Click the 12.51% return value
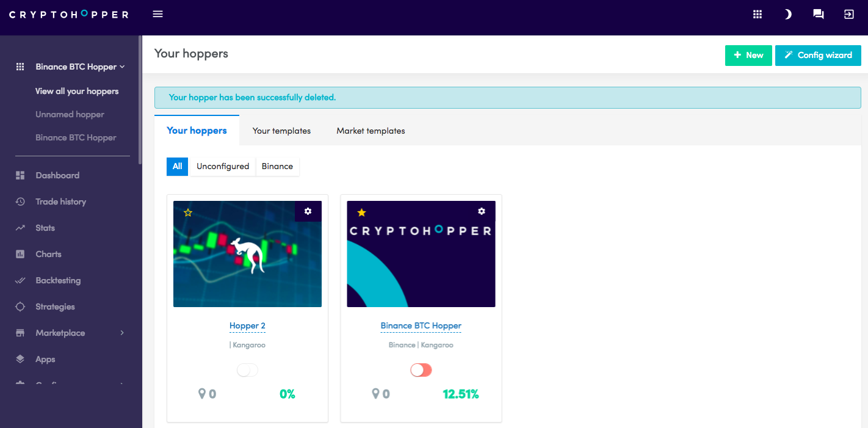This screenshot has width=868, height=428. [461, 394]
